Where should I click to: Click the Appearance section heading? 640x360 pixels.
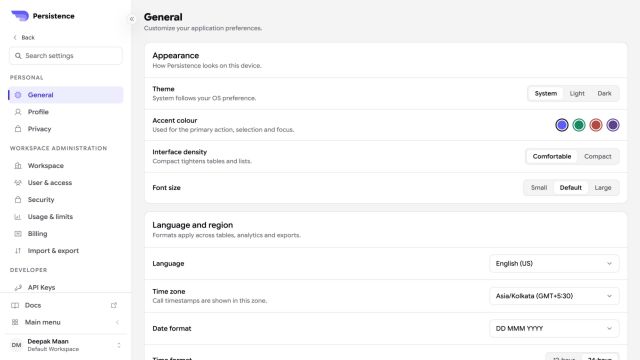point(176,56)
